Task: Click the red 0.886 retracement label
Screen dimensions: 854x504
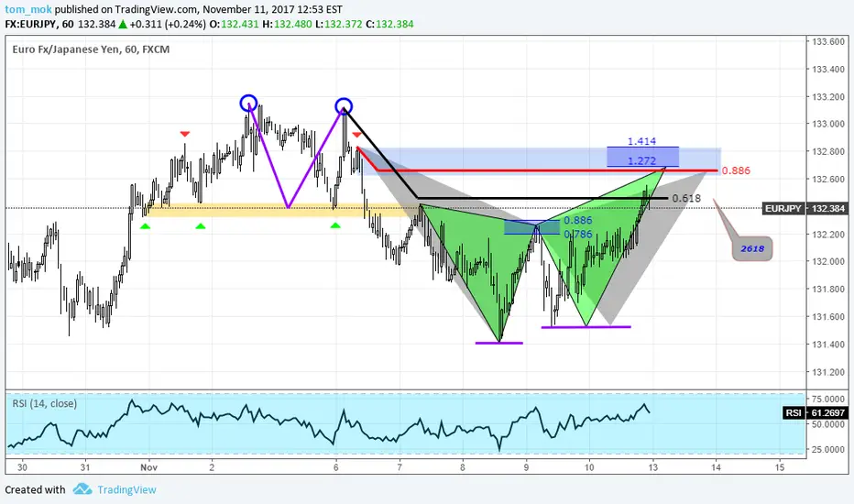Action: point(736,170)
